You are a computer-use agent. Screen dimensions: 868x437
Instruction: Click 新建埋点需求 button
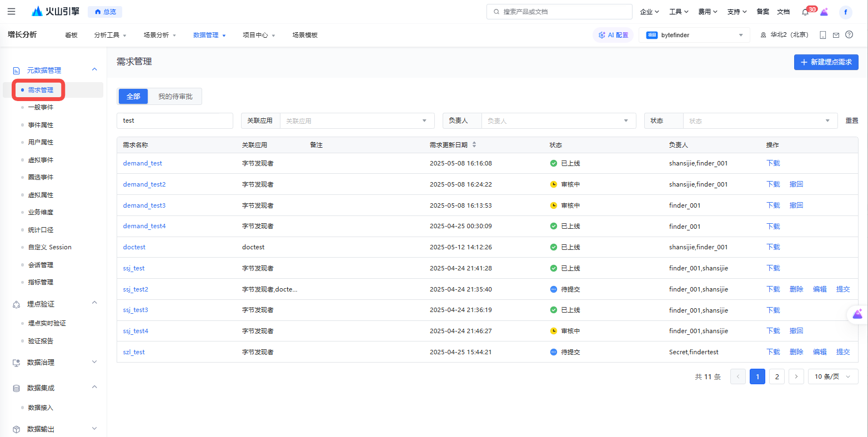(x=826, y=62)
